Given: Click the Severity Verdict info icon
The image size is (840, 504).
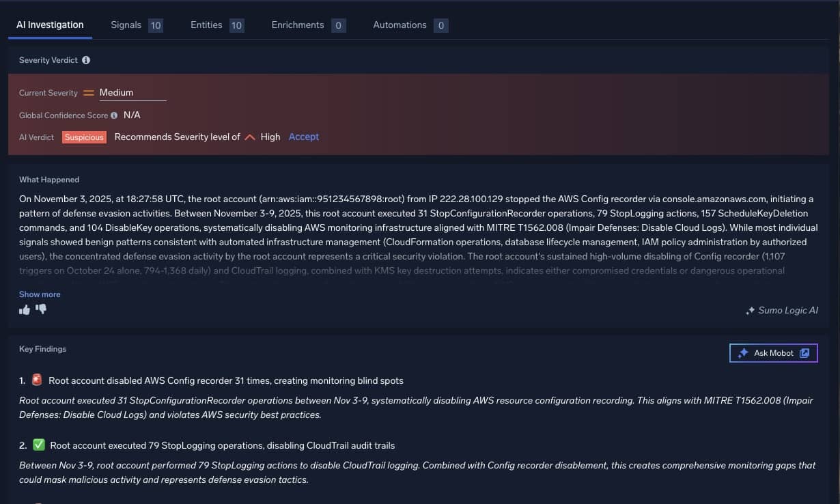Looking at the screenshot, I should pos(85,60).
